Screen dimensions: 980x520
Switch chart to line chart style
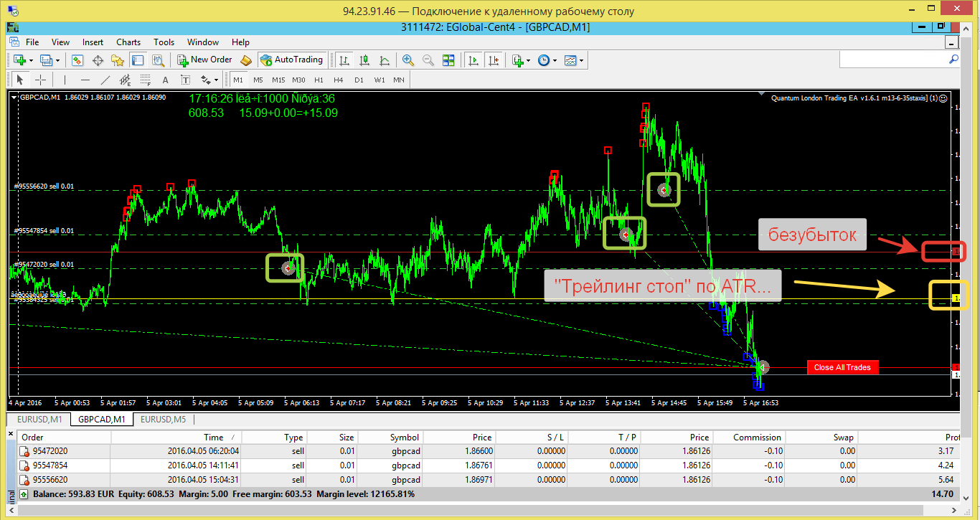click(x=385, y=60)
